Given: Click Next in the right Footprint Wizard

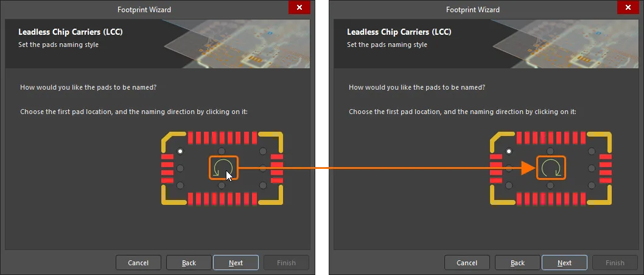Looking at the screenshot, I should coord(564,263).
